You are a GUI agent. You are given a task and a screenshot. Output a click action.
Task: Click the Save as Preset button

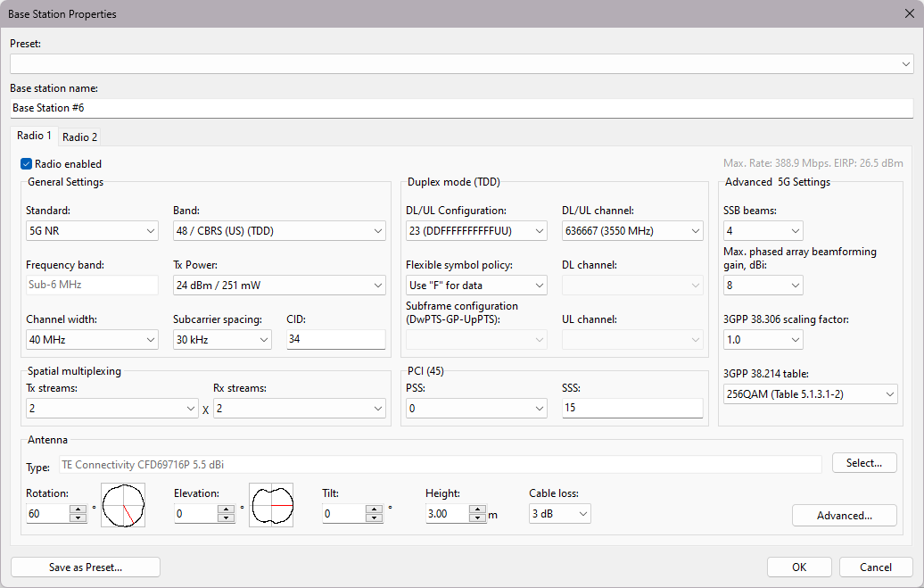click(85, 567)
